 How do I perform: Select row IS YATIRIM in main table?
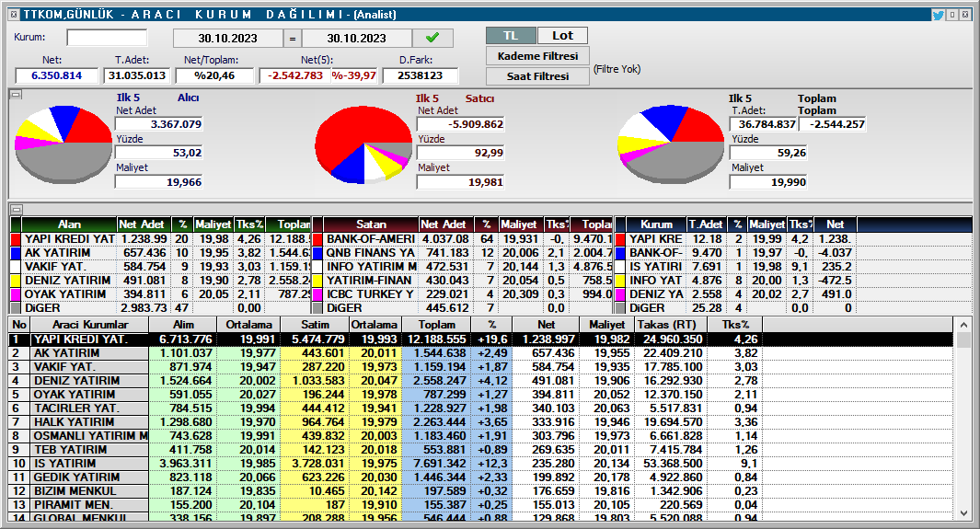481,463
